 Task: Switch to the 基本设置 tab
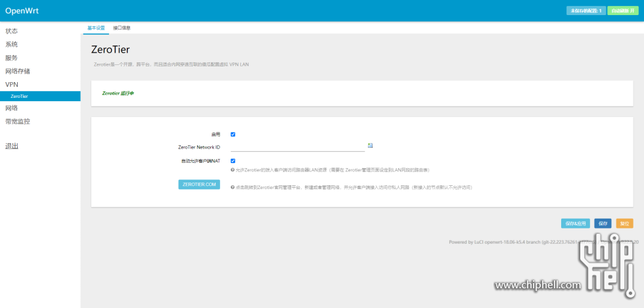pos(96,28)
